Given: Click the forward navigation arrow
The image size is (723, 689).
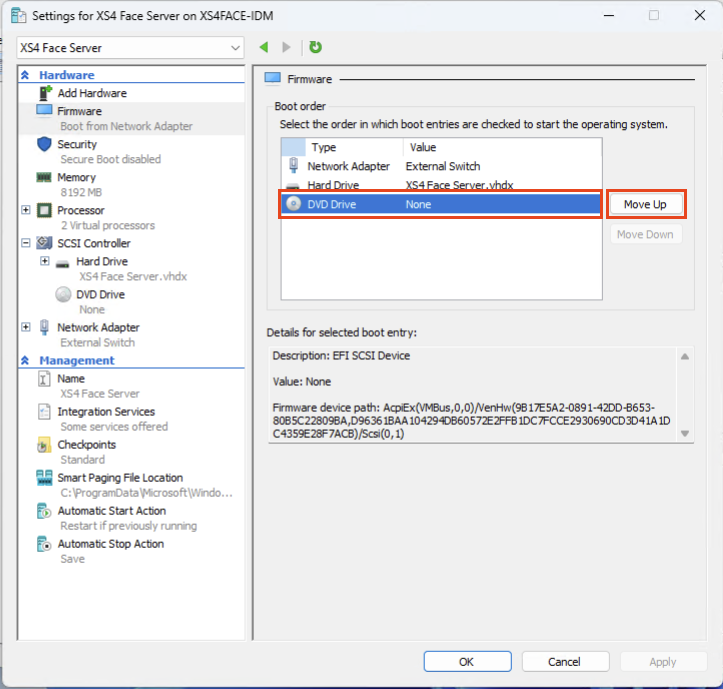Looking at the screenshot, I should 286,47.
